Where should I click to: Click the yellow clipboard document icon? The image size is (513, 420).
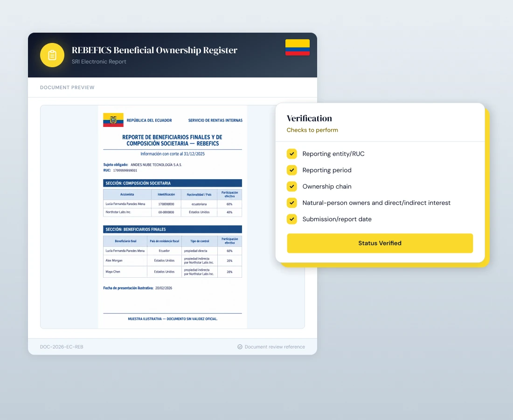(52, 55)
